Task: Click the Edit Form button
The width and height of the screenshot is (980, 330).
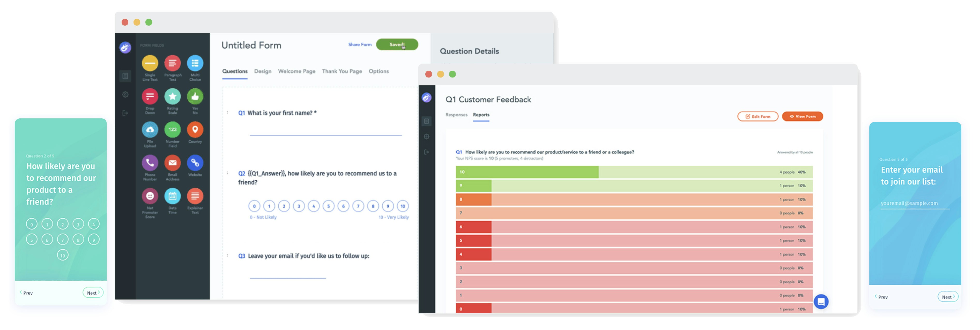Action: click(758, 116)
